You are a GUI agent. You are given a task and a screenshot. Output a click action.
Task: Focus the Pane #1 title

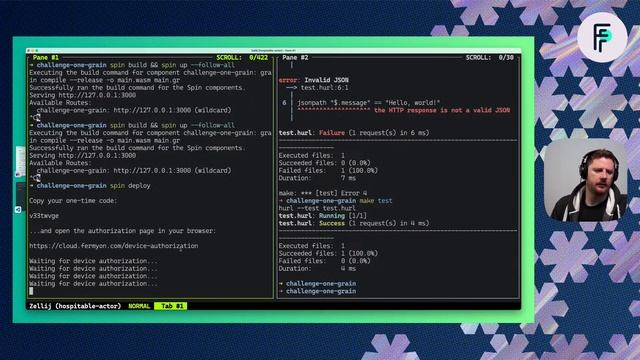click(46, 58)
